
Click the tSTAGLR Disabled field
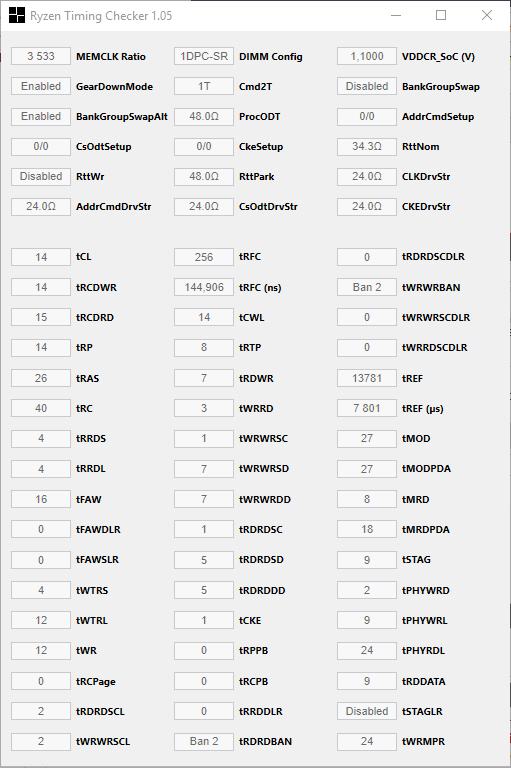point(367,711)
